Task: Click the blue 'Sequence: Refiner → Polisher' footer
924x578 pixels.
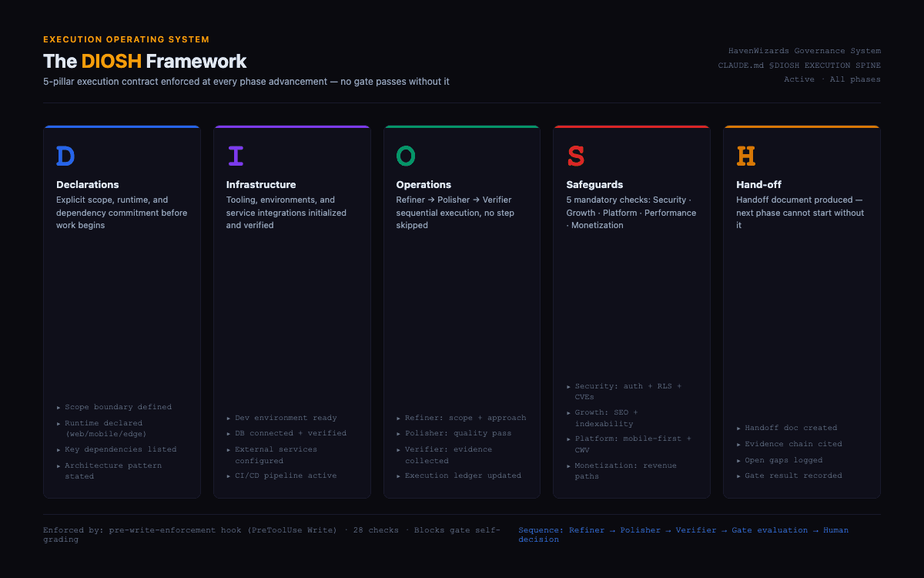Action: click(x=684, y=535)
